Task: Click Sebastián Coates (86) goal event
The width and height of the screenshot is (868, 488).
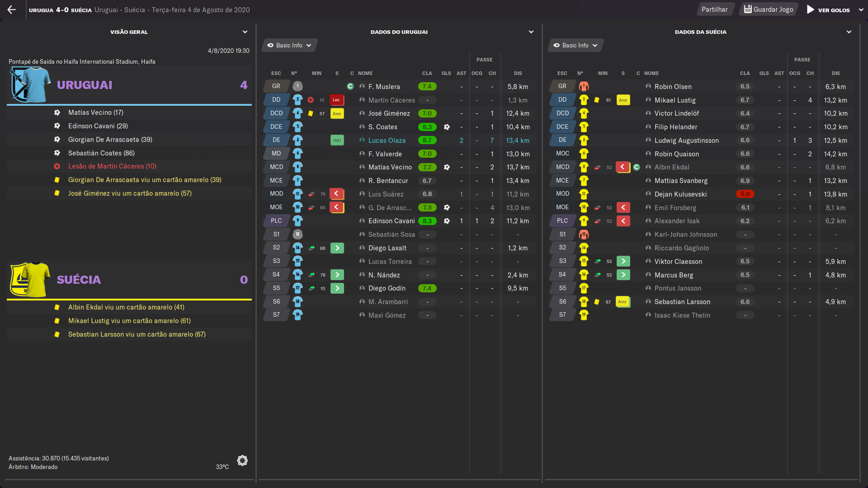Action: [x=129, y=153]
